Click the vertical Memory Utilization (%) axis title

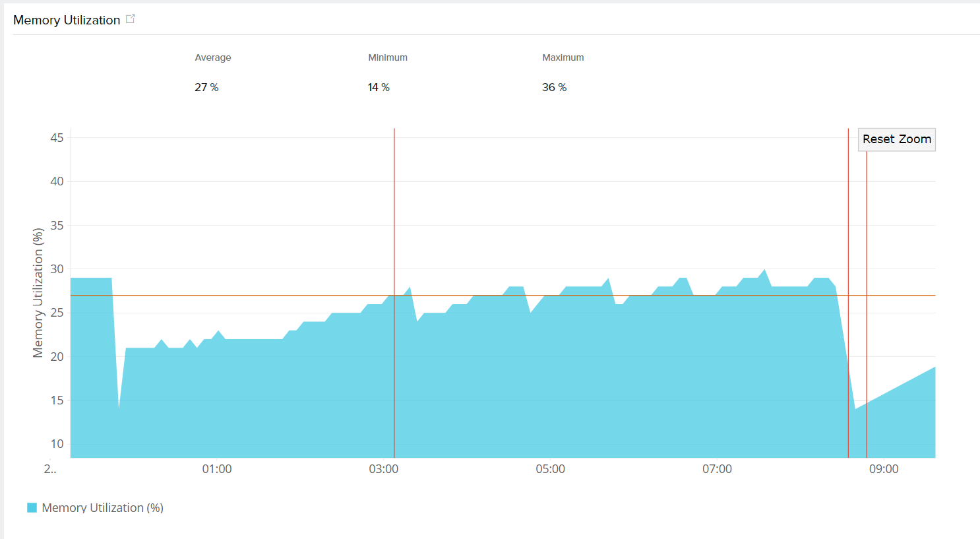coord(38,293)
